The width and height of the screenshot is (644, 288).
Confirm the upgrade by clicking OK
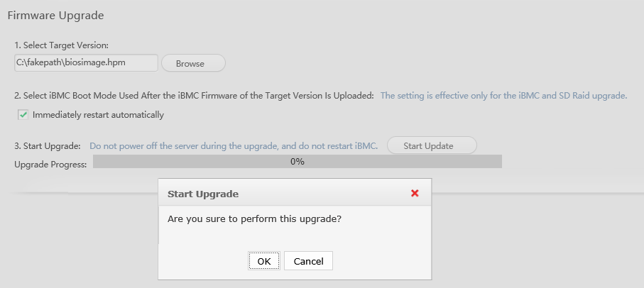point(264,261)
